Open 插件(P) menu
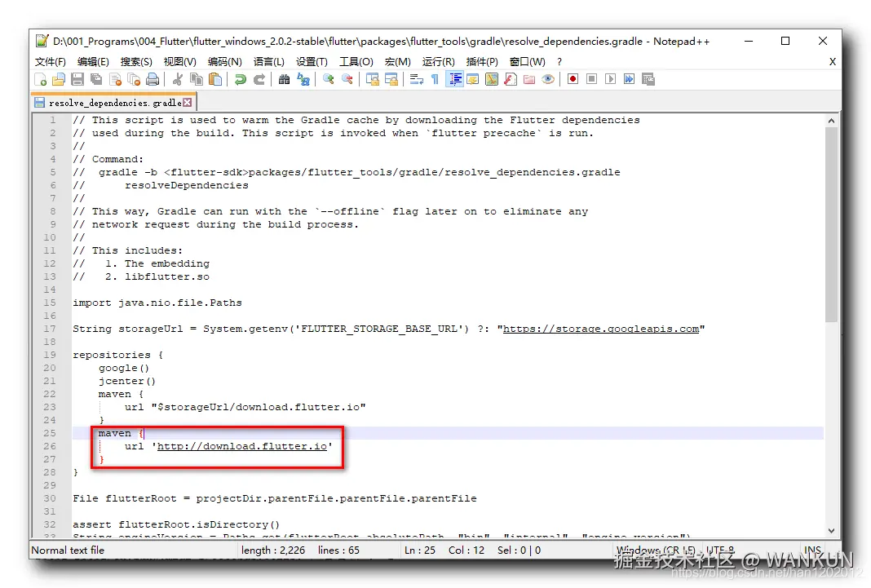871x588 pixels. (x=482, y=62)
